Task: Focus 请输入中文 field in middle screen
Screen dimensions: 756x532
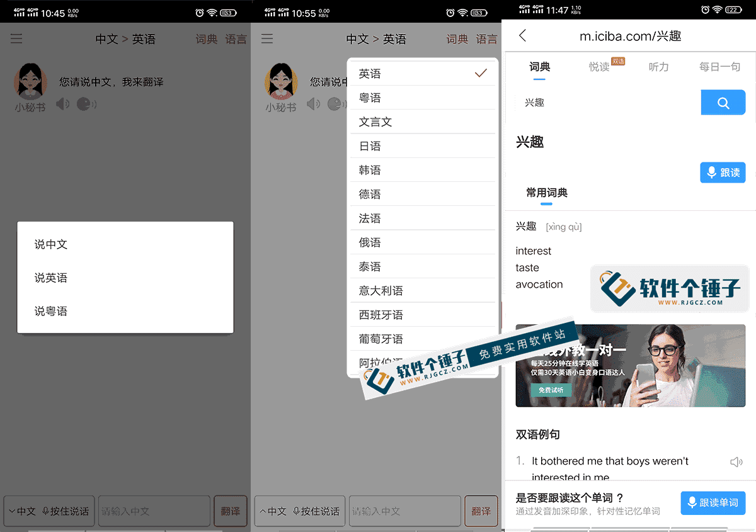Action: (x=405, y=511)
